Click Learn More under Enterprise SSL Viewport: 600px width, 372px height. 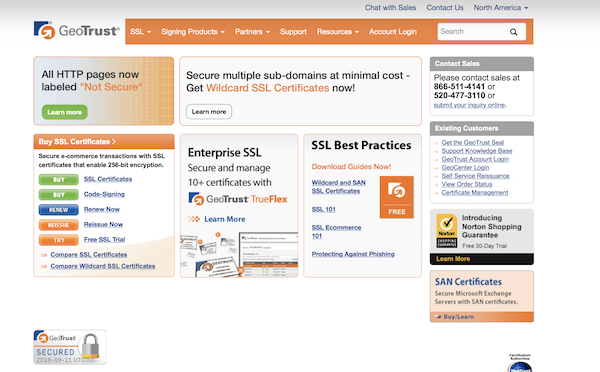pyautogui.click(x=225, y=219)
